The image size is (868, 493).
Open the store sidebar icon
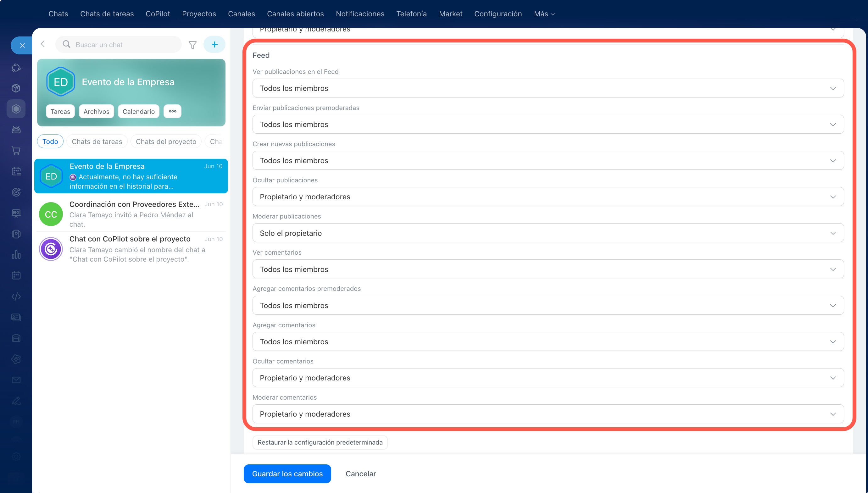point(16,338)
